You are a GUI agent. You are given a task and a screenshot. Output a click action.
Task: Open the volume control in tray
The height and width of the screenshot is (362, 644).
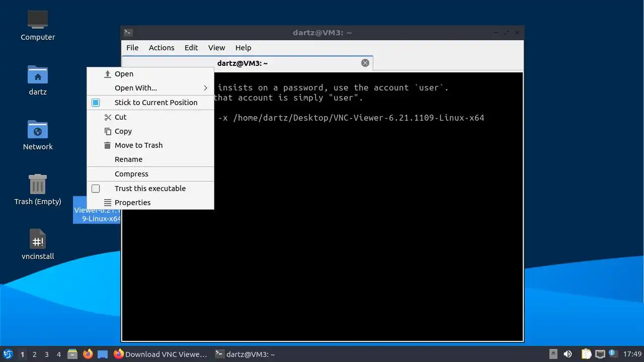click(568, 354)
